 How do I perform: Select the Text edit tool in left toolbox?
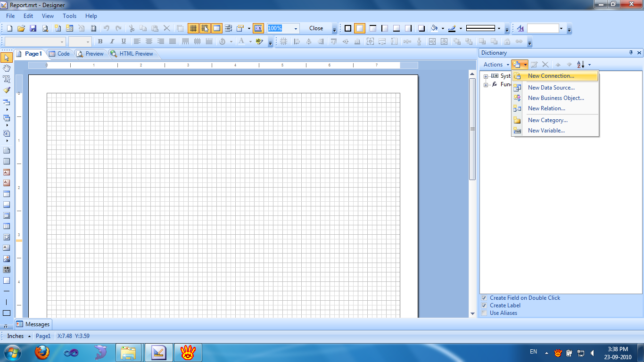pos(7,79)
